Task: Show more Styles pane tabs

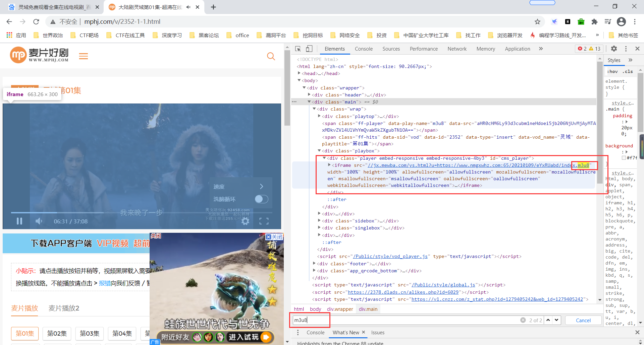Action: pos(630,60)
